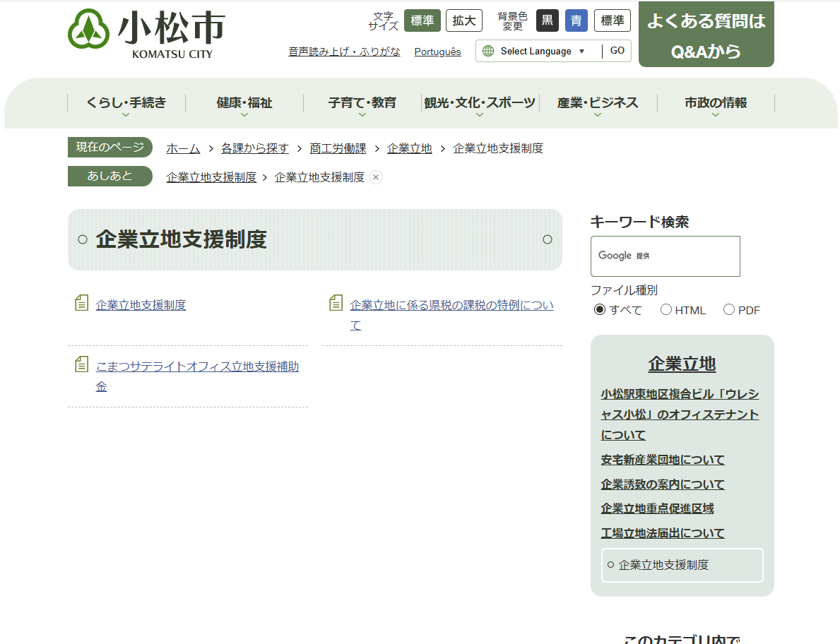Open 企業立地 sidebar heading link
Screen dimensions: 840x644
(x=682, y=364)
